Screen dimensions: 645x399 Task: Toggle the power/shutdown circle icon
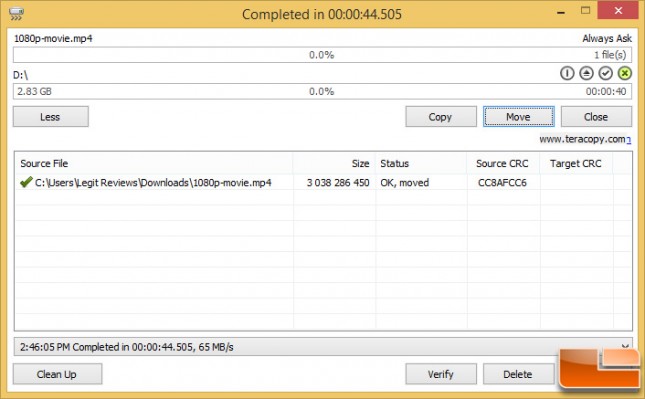567,73
